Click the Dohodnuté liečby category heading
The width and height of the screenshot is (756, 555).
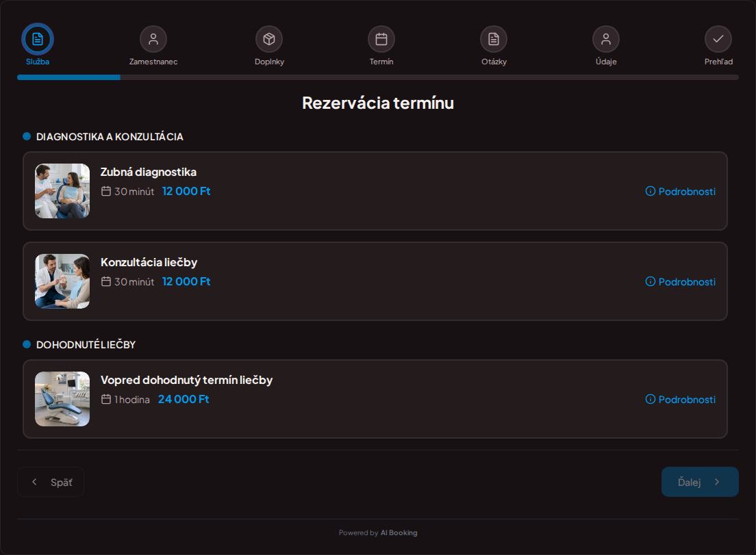[86, 344]
